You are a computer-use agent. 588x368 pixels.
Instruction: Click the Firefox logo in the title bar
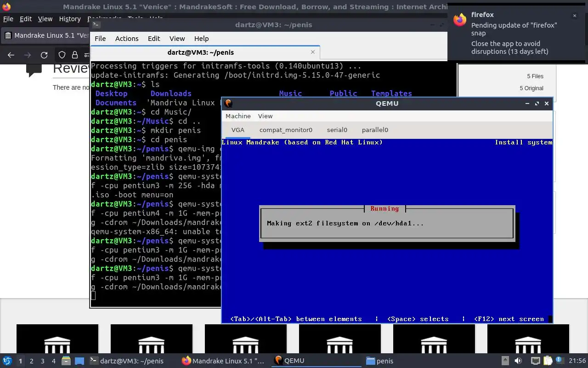(6, 7)
